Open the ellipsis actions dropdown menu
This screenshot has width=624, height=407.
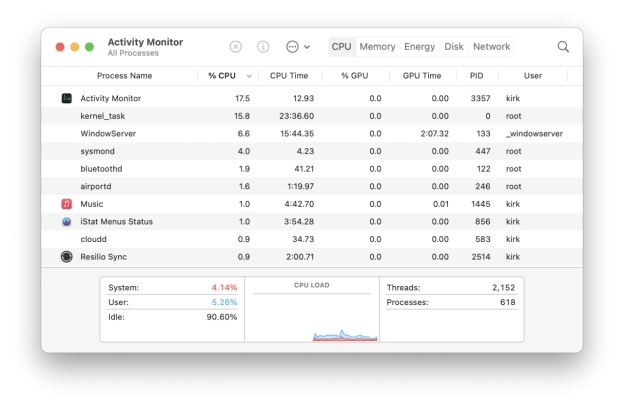click(297, 47)
